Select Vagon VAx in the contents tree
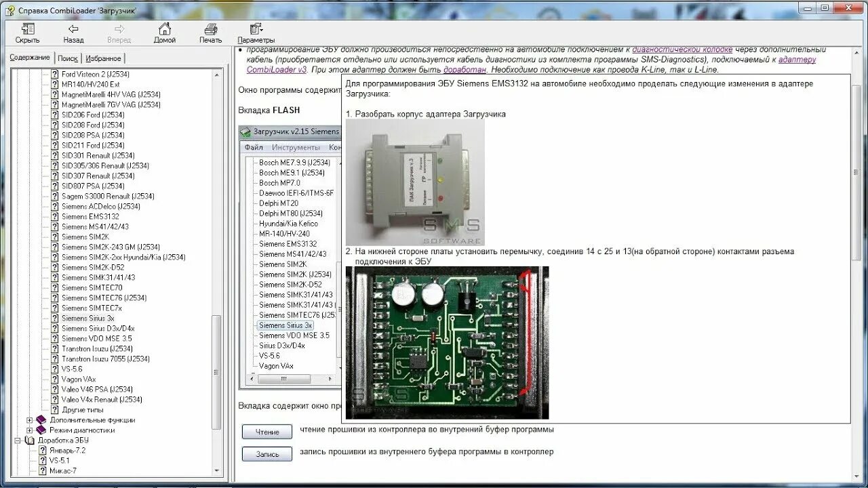The image size is (868, 488). tap(79, 379)
